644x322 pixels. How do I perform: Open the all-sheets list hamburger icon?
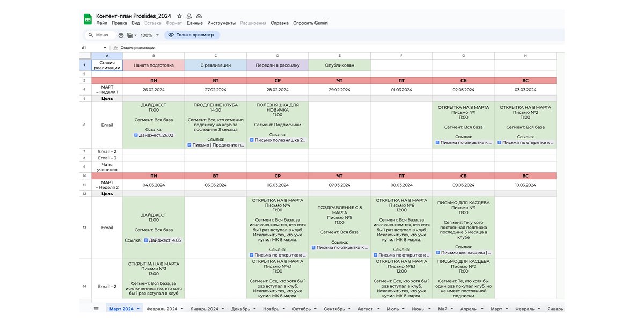(96, 309)
